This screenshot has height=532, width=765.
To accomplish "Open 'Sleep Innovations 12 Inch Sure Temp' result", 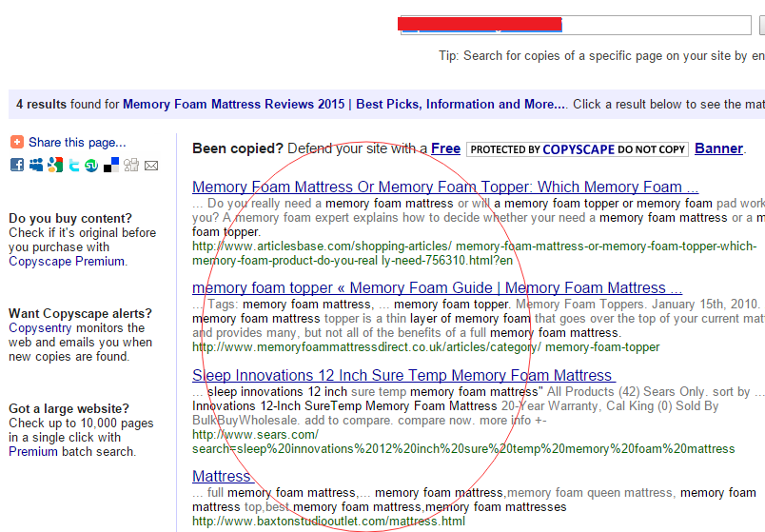I will 404,375.
